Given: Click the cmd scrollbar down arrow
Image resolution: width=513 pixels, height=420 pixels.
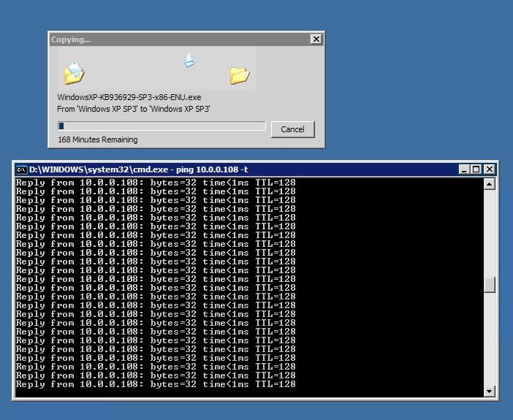Looking at the screenshot, I should [x=489, y=391].
